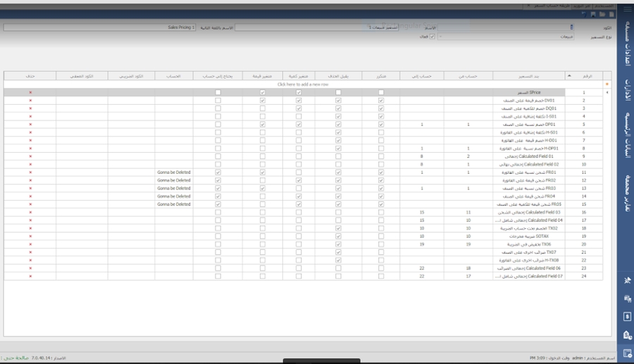
Task: Click the pin icon in the sidebar
Action: click(x=626, y=280)
